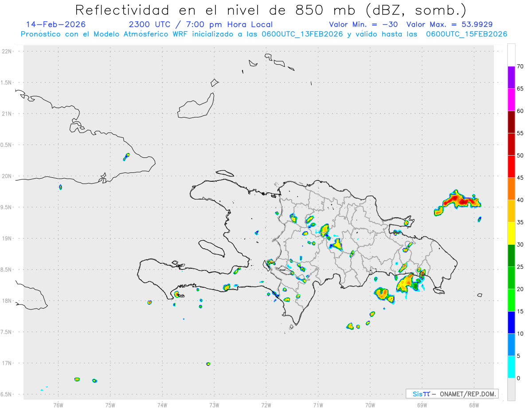Click the dark green 25–30 dBZ colorbar segment
Image resolution: width=532 pixels, height=411 pixels.
(511, 256)
